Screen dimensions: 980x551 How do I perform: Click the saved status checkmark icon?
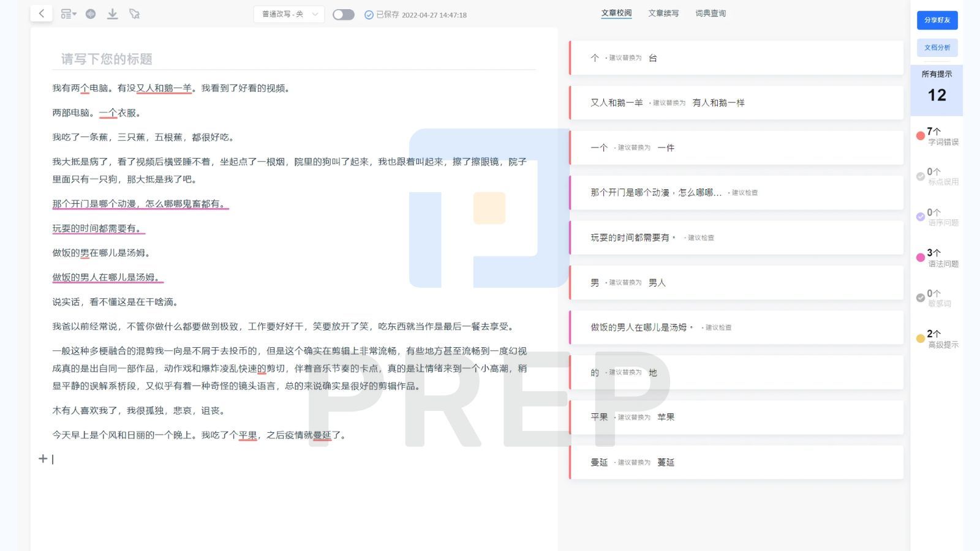click(x=369, y=15)
